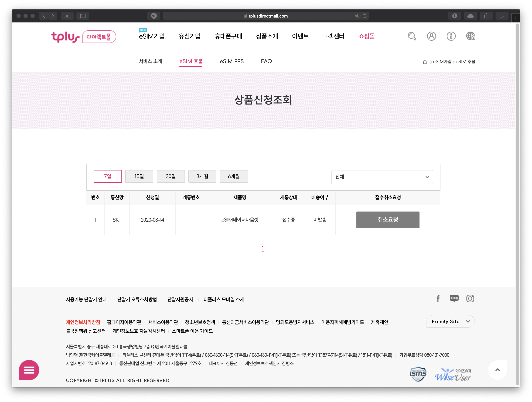Click the search magnifier icon

click(x=412, y=36)
